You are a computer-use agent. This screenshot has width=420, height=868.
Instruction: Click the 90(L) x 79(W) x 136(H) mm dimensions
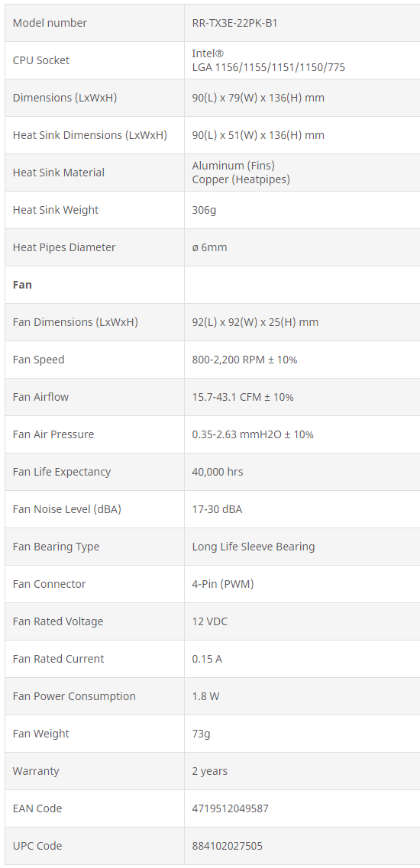click(x=258, y=98)
